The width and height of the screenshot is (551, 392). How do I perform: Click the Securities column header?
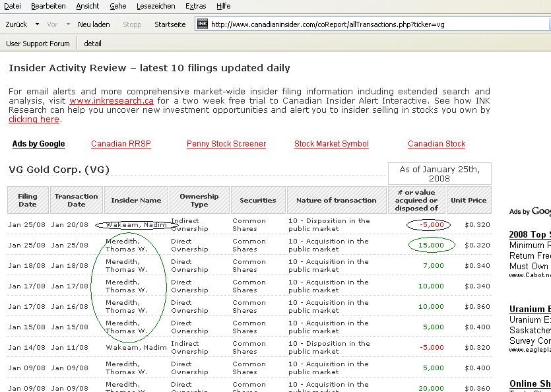(258, 200)
